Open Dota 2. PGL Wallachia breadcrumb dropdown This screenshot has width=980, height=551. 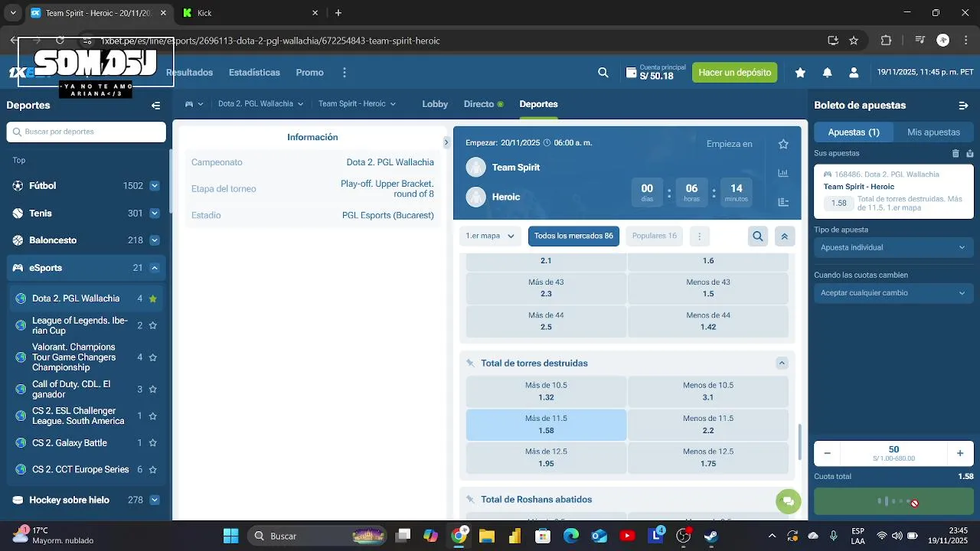pyautogui.click(x=260, y=104)
